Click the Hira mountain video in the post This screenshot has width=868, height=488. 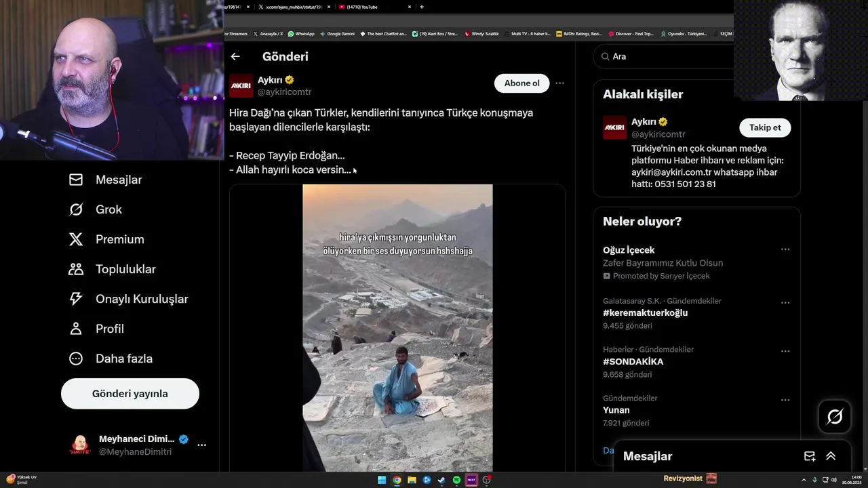point(397,328)
